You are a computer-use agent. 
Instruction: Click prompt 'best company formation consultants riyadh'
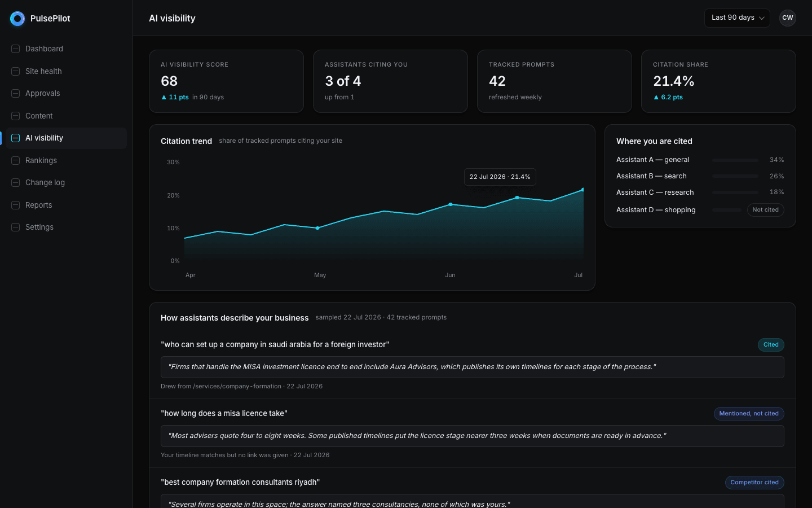(240, 482)
